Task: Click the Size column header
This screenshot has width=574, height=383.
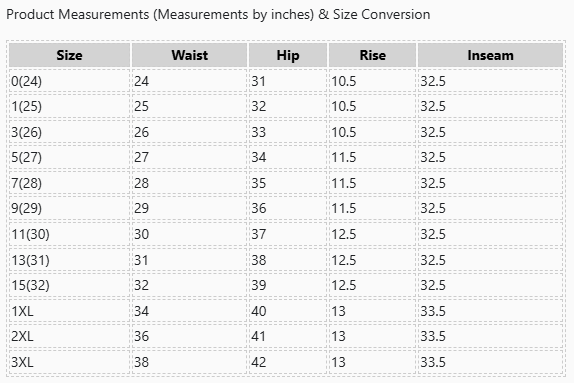Action: [70, 55]
